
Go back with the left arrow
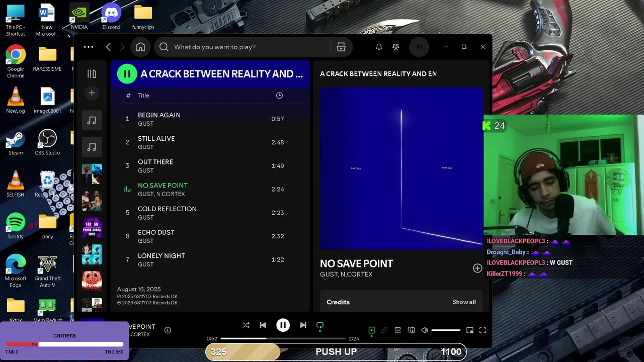click(x=108, y=47)
